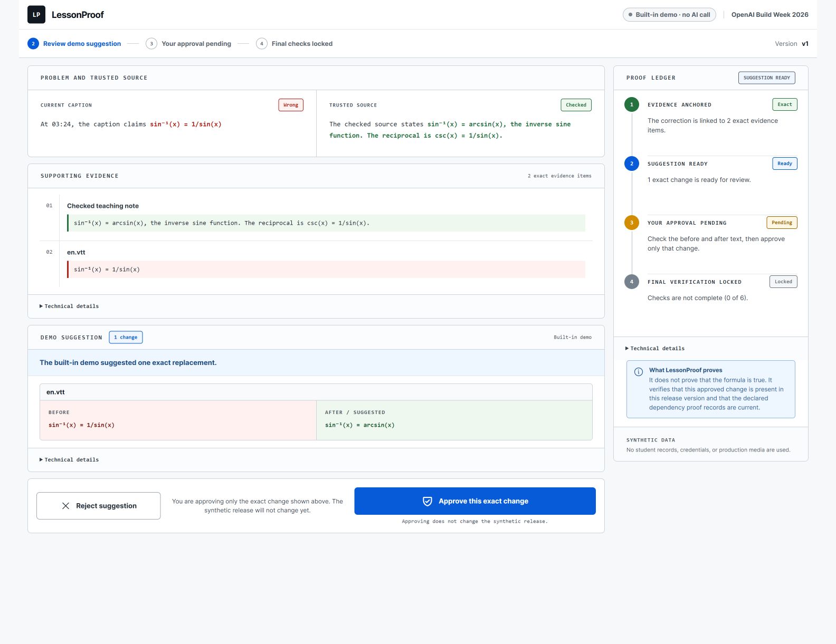Screen dimensions: 836x644
Task: Select the Checked teaching note evidence title
Action: pyautogui.click(x=103, y=206)
